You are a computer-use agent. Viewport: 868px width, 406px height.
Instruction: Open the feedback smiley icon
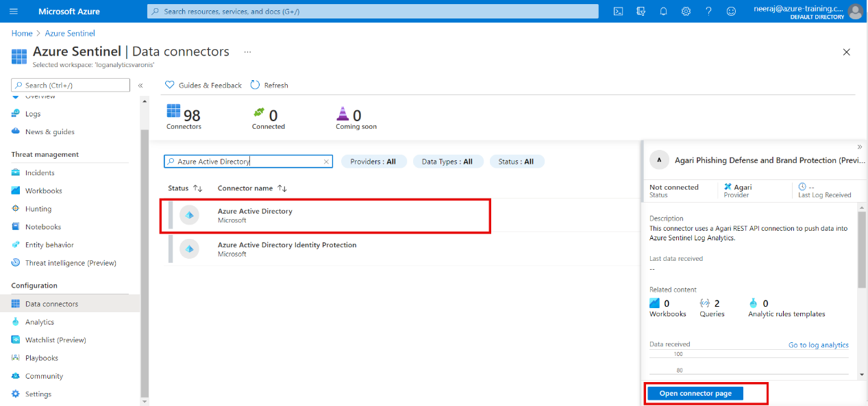coord(731,11)
